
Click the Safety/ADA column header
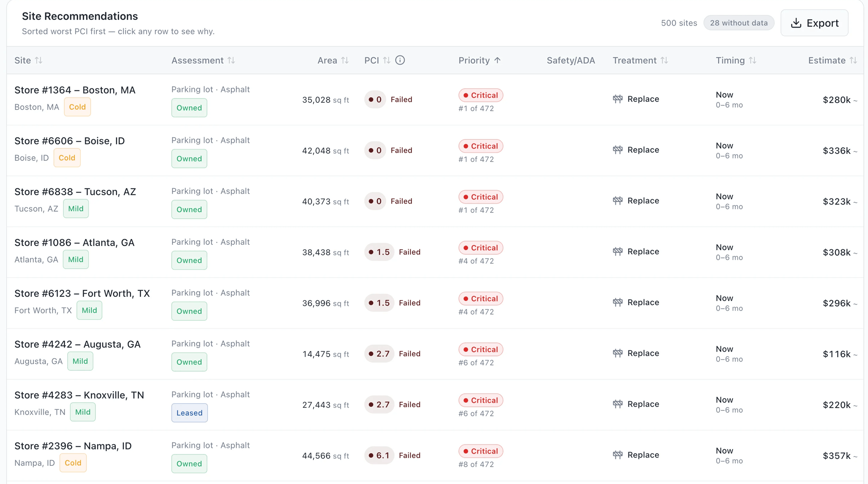pos(571,60)
